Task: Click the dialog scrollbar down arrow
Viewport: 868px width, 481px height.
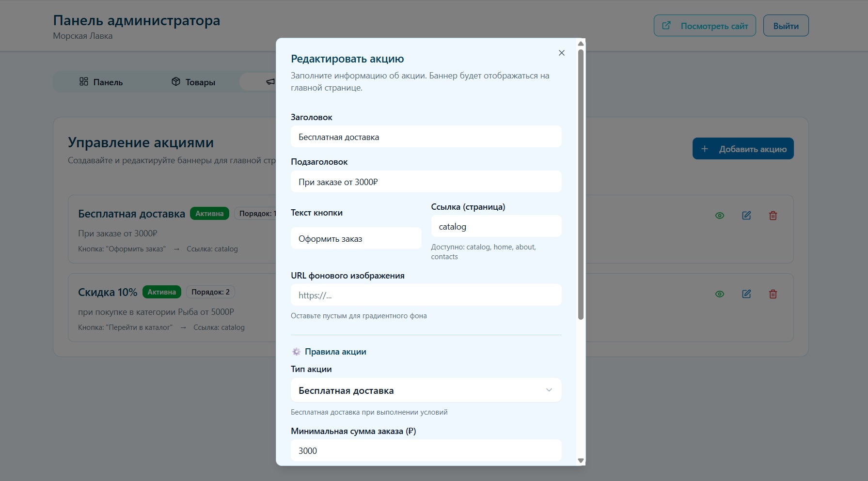Action: [x=581, y=461]
